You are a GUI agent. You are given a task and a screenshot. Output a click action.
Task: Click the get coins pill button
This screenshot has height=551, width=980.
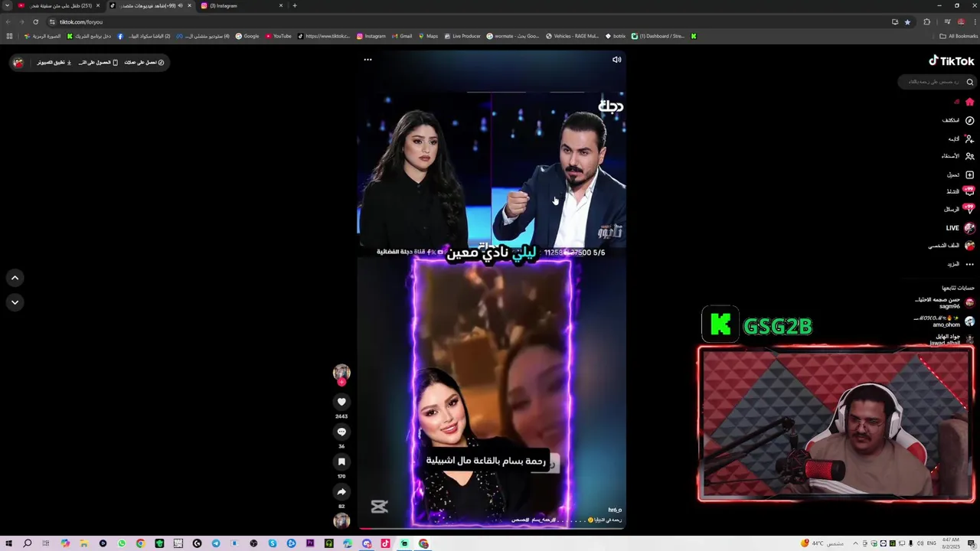click(145, 62)
